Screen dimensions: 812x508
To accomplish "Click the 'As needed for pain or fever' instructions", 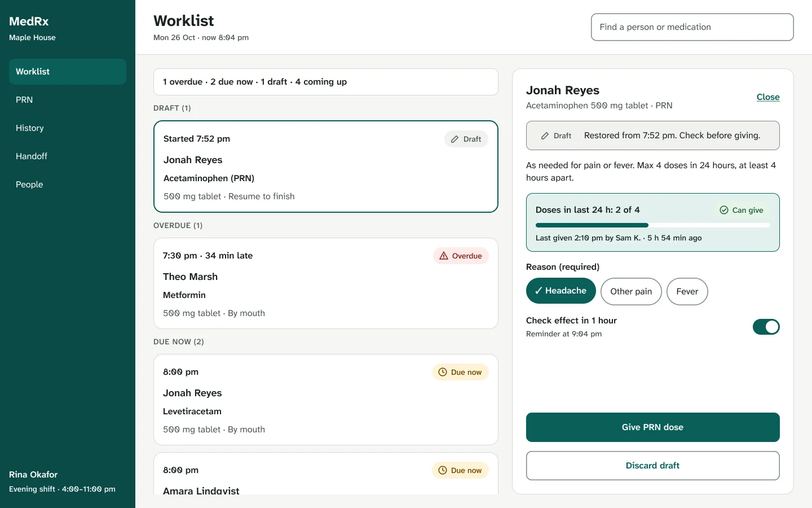I will pyautogui.click(x=652, y=172).
